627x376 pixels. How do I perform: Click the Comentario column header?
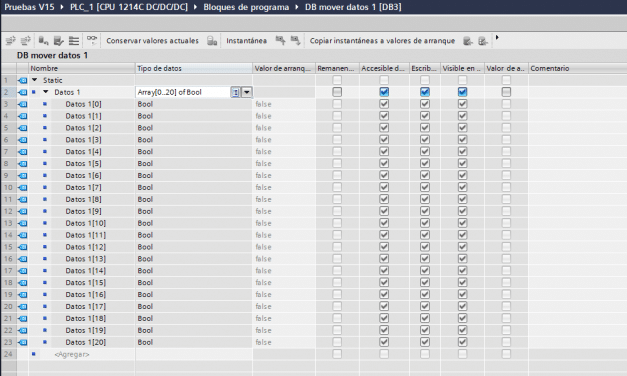pyautogui.click(x=577, y=68)
